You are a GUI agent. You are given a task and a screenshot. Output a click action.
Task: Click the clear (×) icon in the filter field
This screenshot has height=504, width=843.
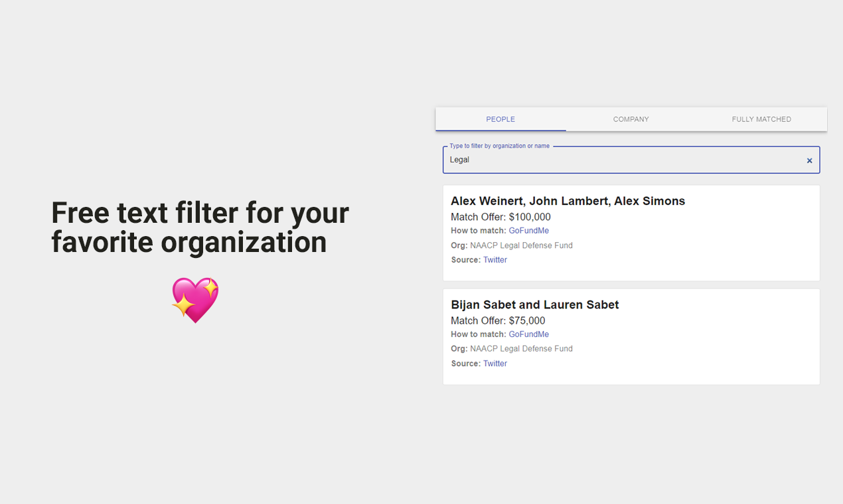pyautogui.click(x=809, y=160)
